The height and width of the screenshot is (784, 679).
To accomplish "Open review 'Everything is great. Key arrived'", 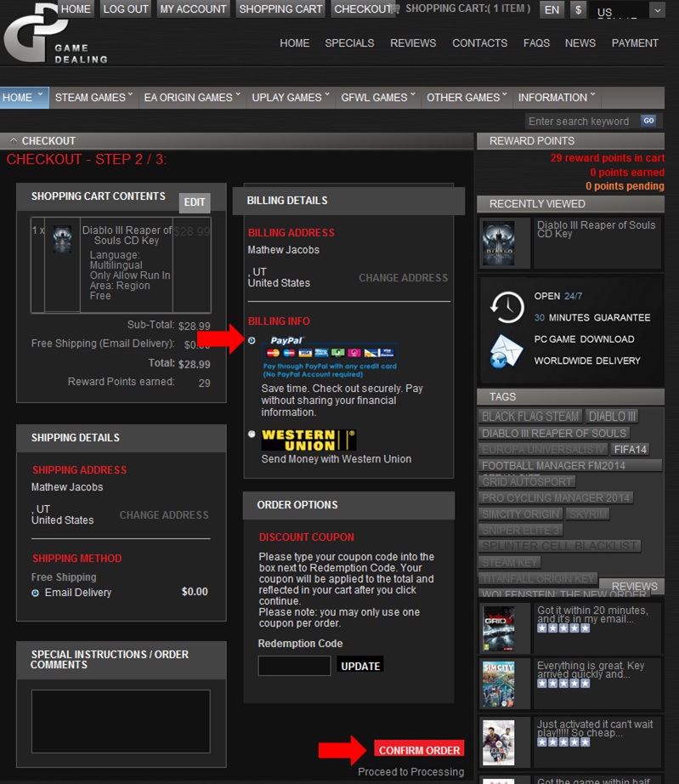I will pyautogui.click(x=591, y=669).
